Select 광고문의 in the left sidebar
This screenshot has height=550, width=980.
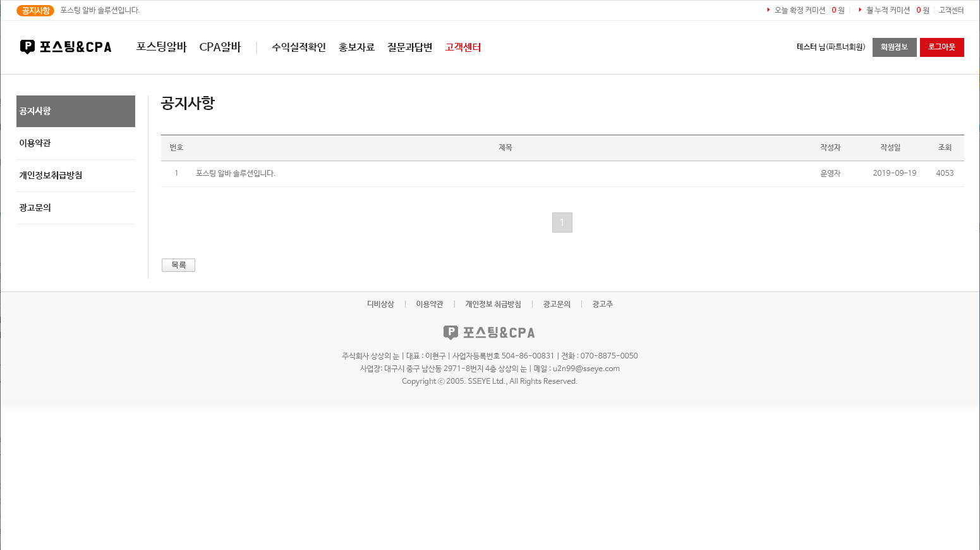pos(35,208)
